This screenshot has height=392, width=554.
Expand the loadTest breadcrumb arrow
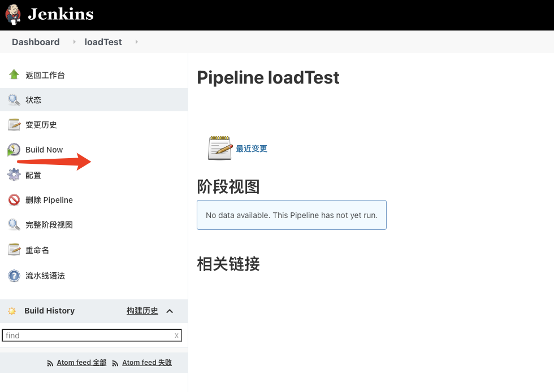(136, 42)
